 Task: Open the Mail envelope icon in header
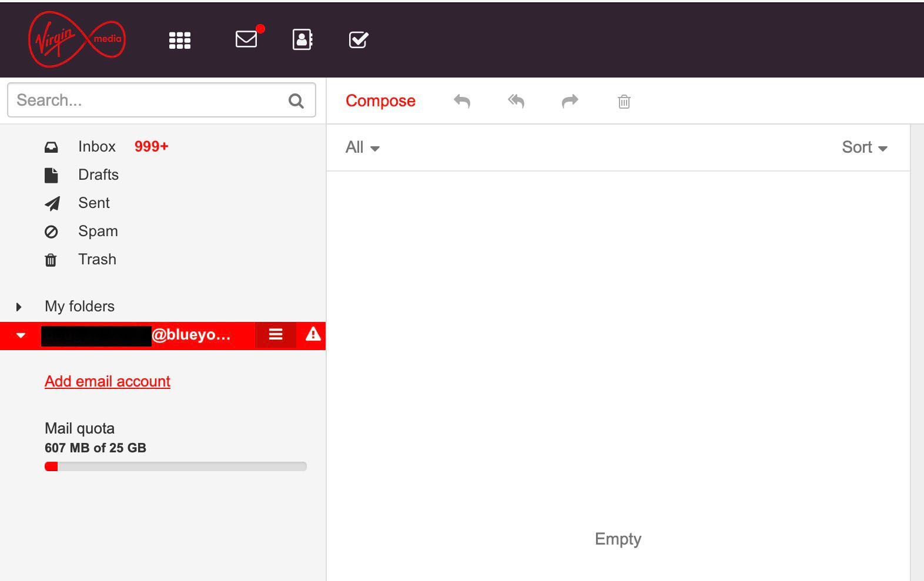pos(246,39)
